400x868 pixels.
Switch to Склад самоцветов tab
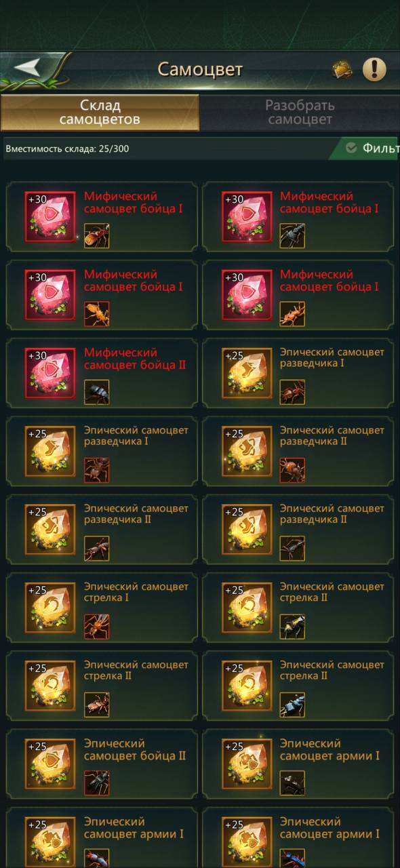click(100, 113)
